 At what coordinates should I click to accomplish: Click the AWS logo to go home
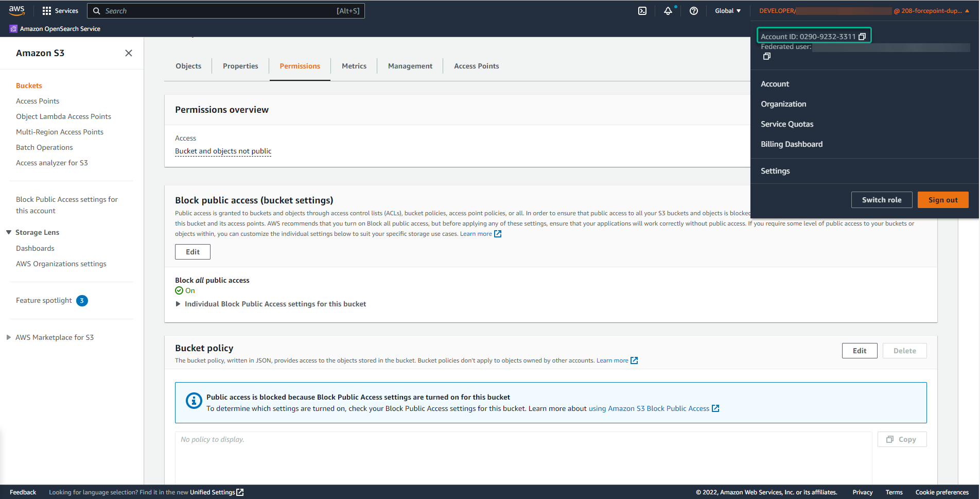tap(17, 10)
